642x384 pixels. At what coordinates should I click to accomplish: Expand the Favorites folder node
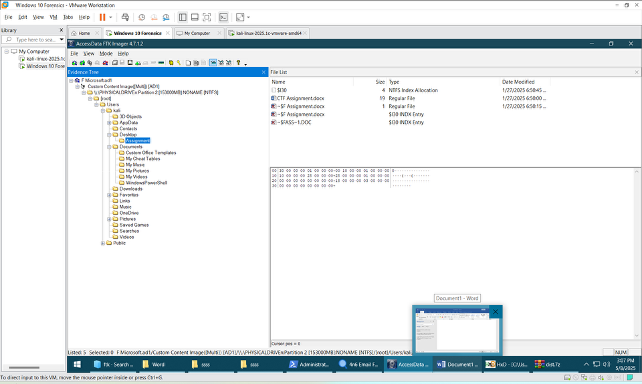tap(109, 195)
